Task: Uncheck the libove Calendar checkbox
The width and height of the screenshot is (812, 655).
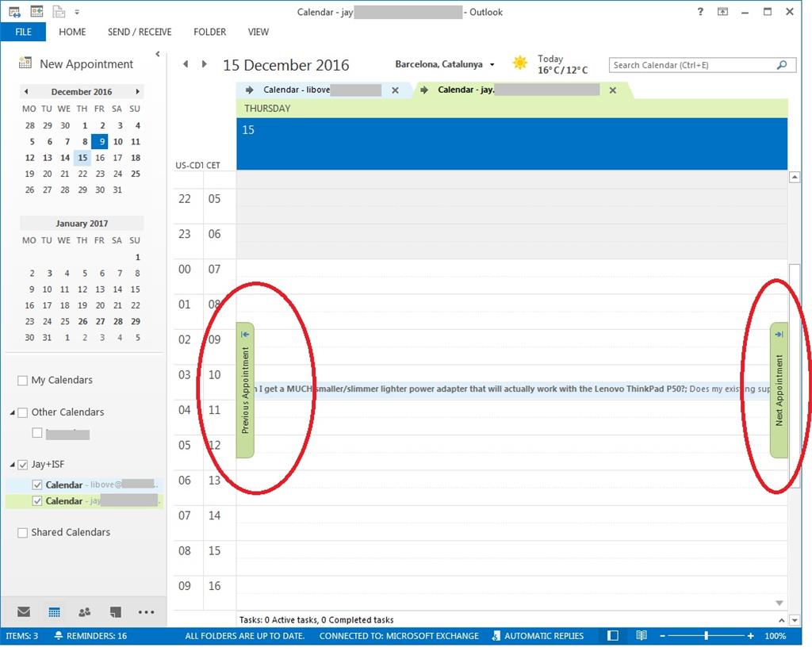Action: pos(37,485)
